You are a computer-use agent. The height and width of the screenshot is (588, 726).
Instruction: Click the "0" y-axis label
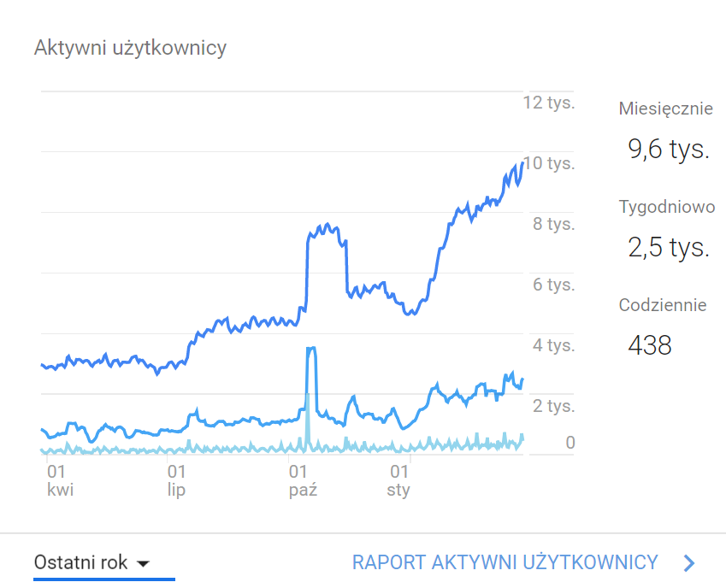(x=570, y=443)
